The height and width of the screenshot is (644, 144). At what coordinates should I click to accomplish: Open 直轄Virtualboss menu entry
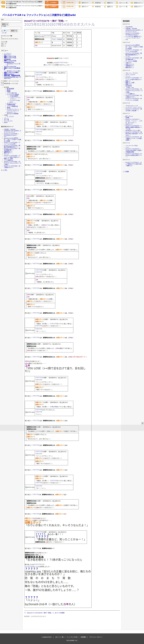click(x=9, y=74)
